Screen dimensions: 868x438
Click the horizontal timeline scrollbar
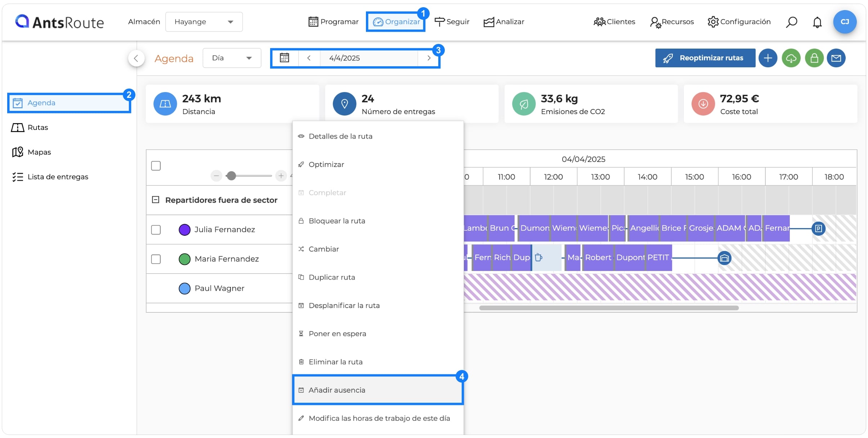pyautogui.click(x=609, y=308)
